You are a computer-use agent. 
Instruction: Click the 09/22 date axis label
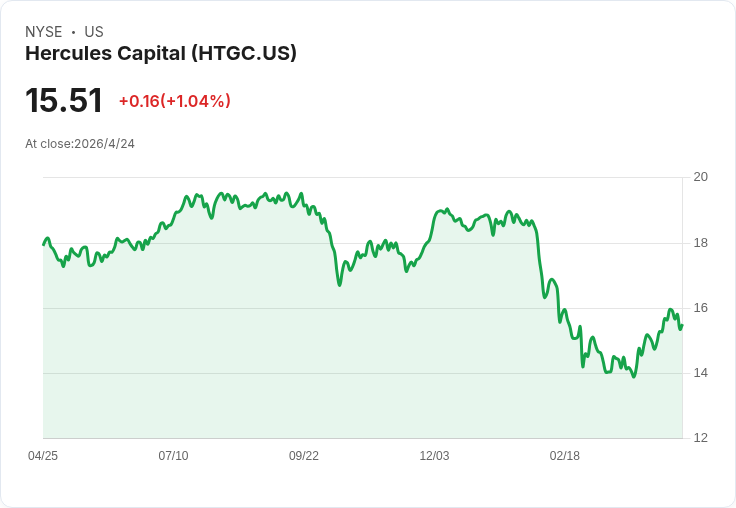304,455
